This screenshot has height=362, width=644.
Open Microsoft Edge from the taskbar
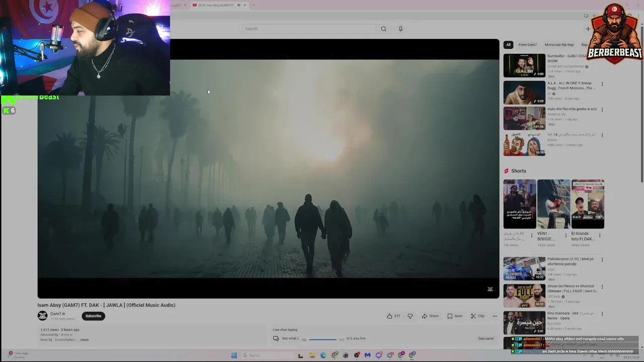323,355
